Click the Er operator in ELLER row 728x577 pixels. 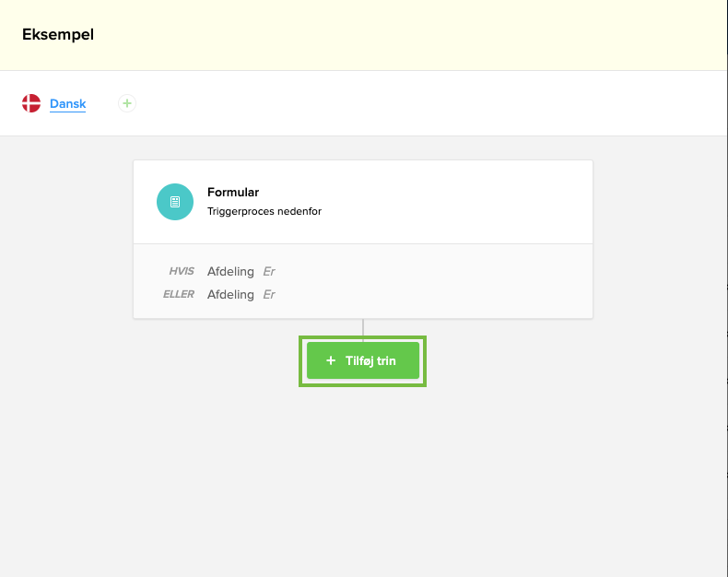coord(269,295)
